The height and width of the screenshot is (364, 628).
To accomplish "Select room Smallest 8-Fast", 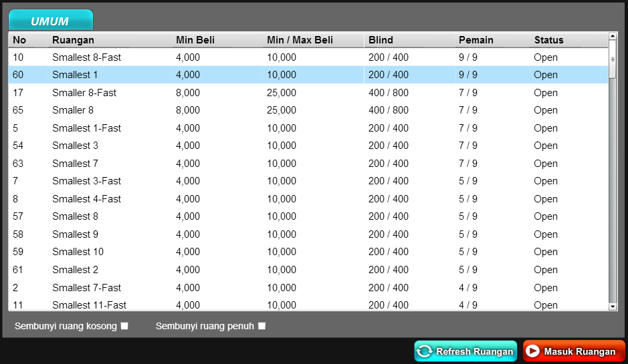I will click(x=308, y=57).
